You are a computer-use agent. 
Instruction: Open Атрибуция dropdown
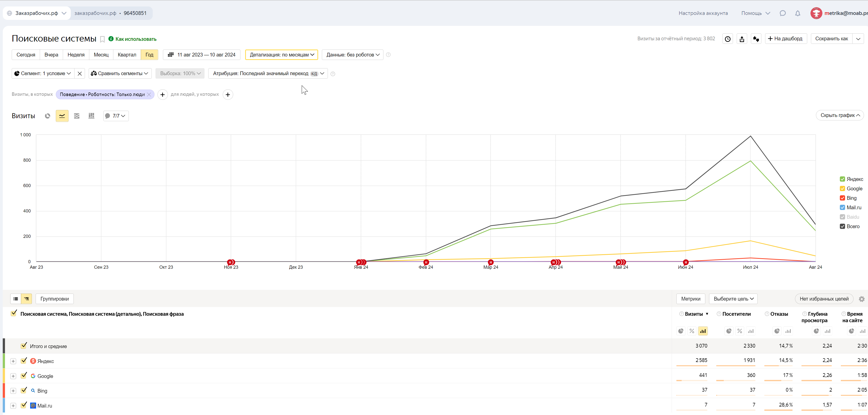tap(268, 73)
